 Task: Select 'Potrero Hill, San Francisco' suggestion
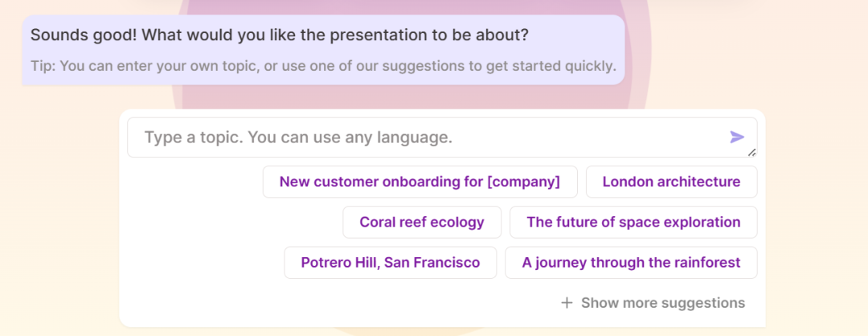(390, 262)
